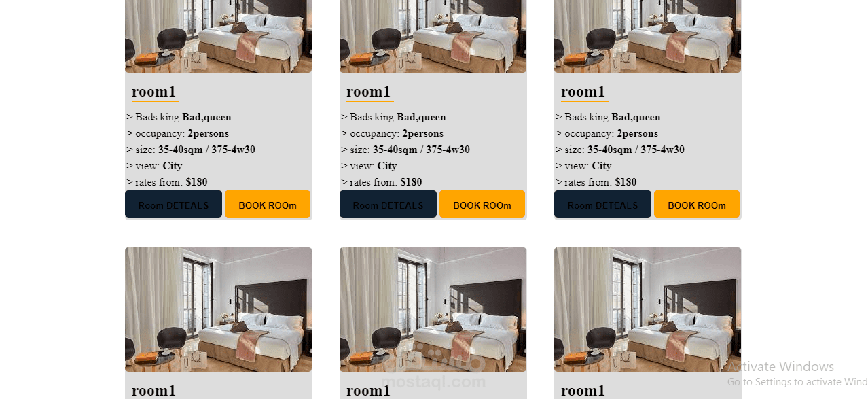Select the bottom-middle room photo
This screenshot has height=399, width=868.
(433, 309)
